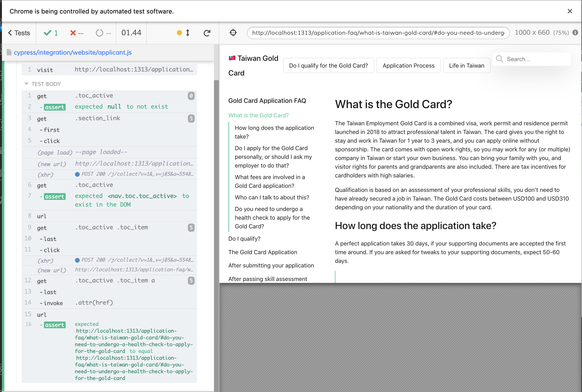Viewport: 582px width, 392px height.
Task: Open the Life in Taiwan menu
Action: [x=467, y=65]
